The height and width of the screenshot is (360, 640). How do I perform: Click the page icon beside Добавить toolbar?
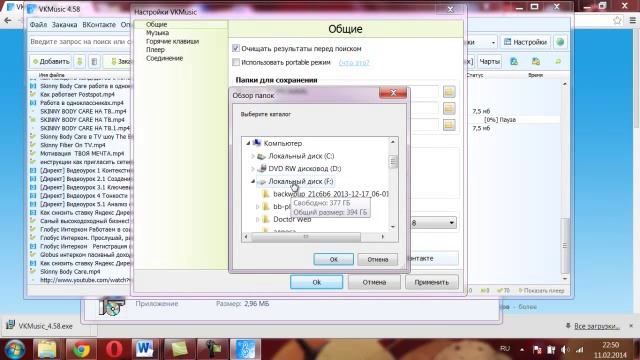pyautogui.click(x=94, y=61)
